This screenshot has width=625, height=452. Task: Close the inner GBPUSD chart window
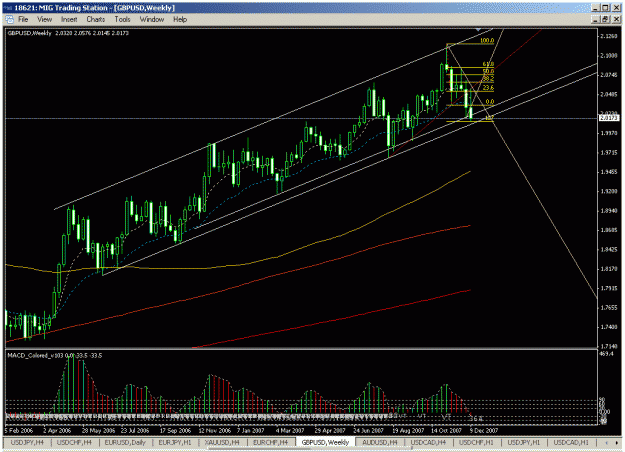click(616, 19)
